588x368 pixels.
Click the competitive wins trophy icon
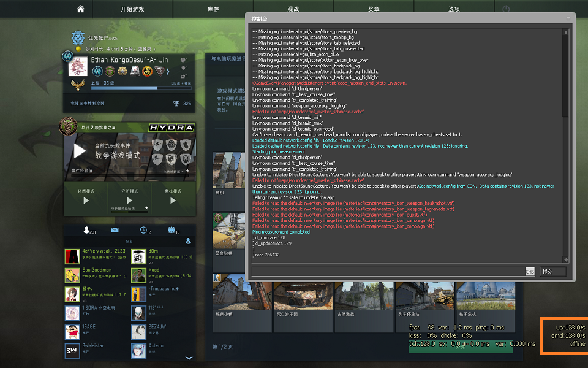point(176,104)
